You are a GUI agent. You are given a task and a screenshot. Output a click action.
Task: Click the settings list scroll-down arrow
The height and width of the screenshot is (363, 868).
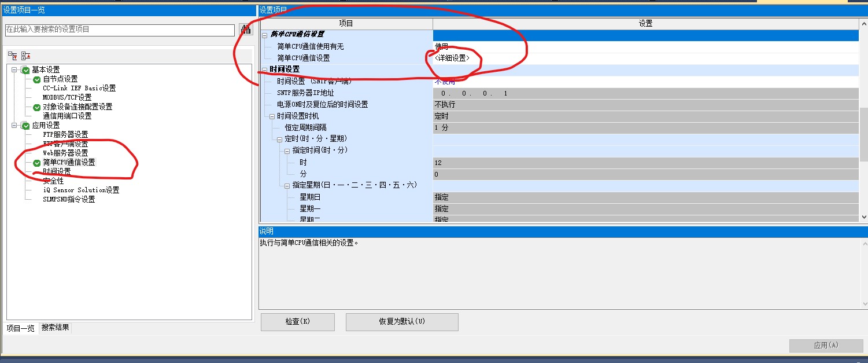tap(863, 217)
